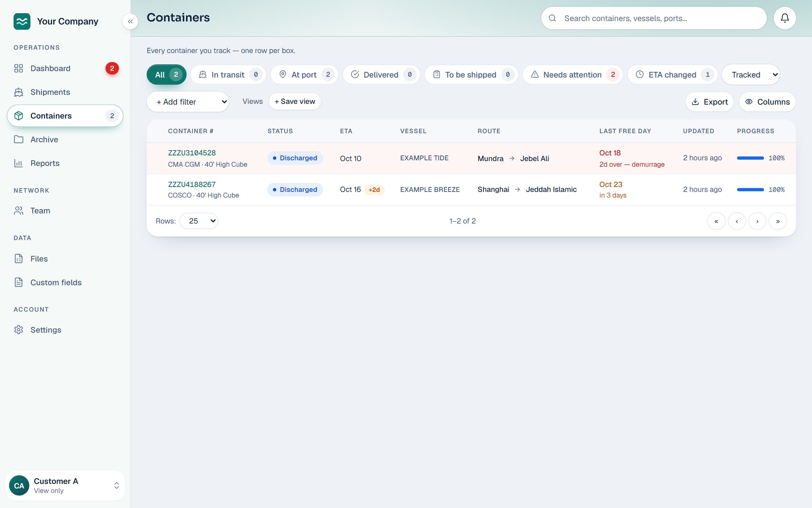Go to next page of results

click(x=757, y=221)
